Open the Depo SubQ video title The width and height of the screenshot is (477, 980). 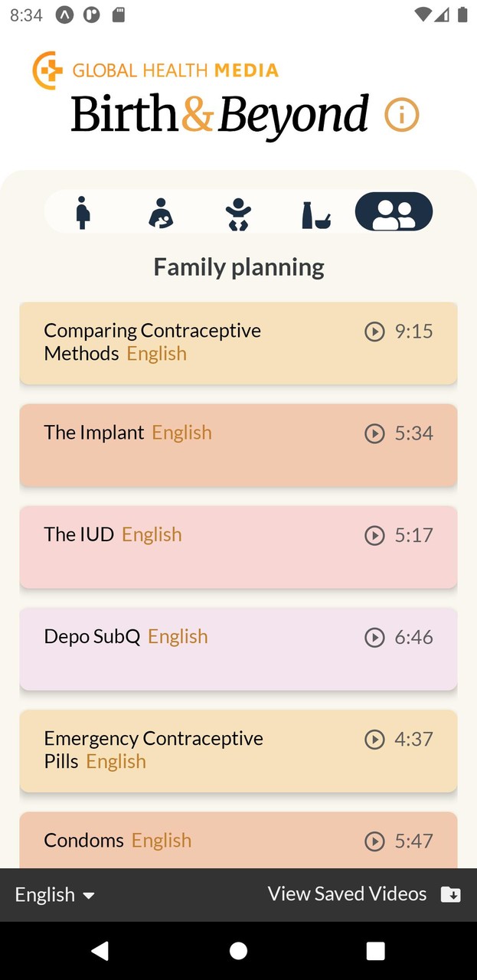[92, 637]
